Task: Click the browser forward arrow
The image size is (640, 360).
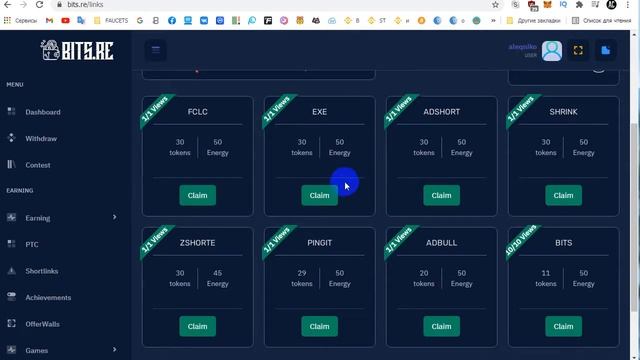Action: pyautogui.click(x=23, y=4)
